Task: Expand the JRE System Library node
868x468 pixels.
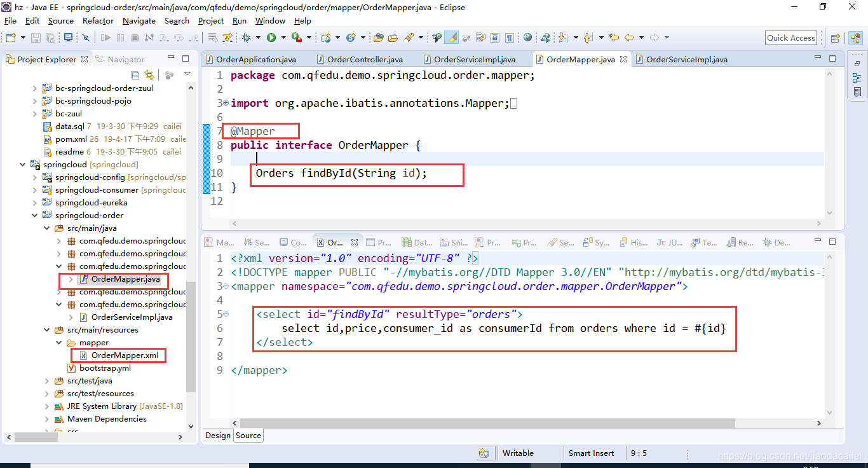Action: click(46, 406)
